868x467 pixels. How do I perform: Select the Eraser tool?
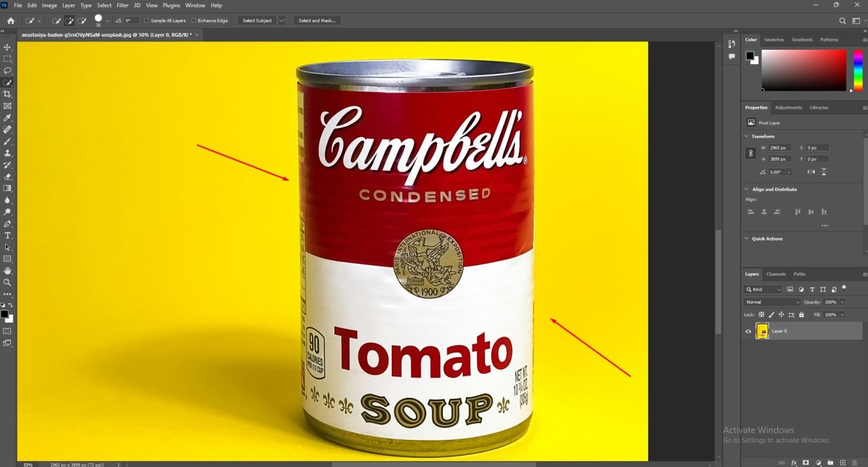(8, 176)
